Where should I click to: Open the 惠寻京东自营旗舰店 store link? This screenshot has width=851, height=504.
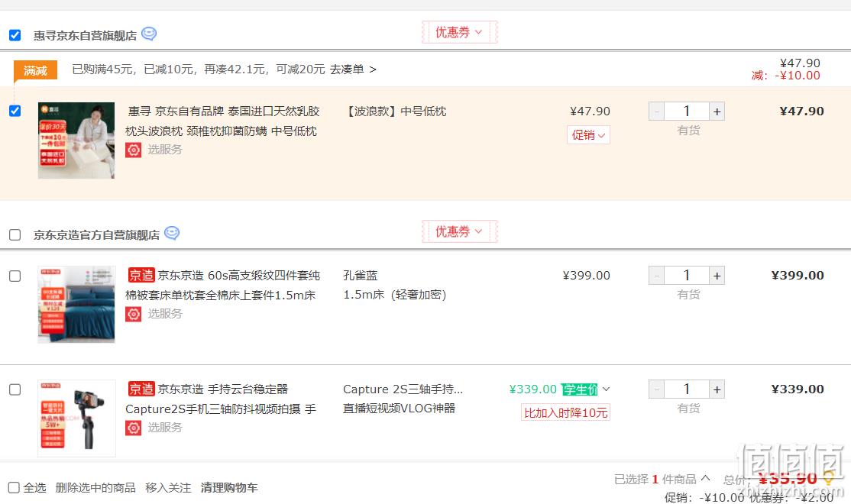coord(86,36)
